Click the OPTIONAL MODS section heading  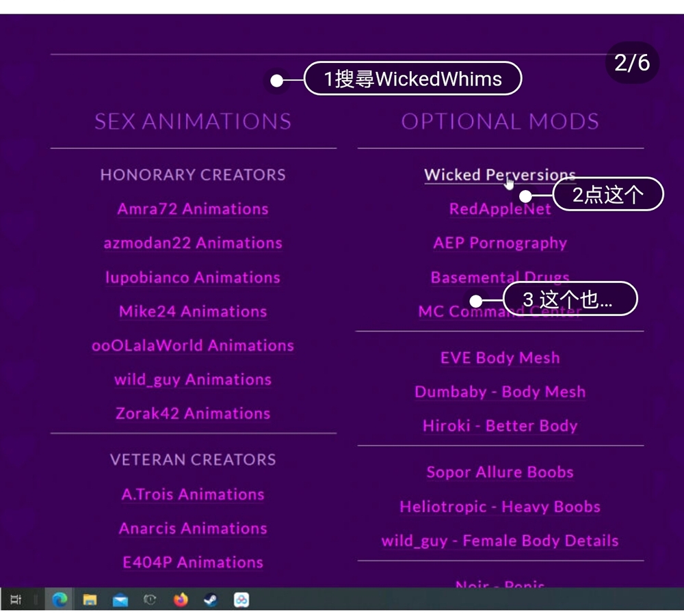tap(500, 122)
